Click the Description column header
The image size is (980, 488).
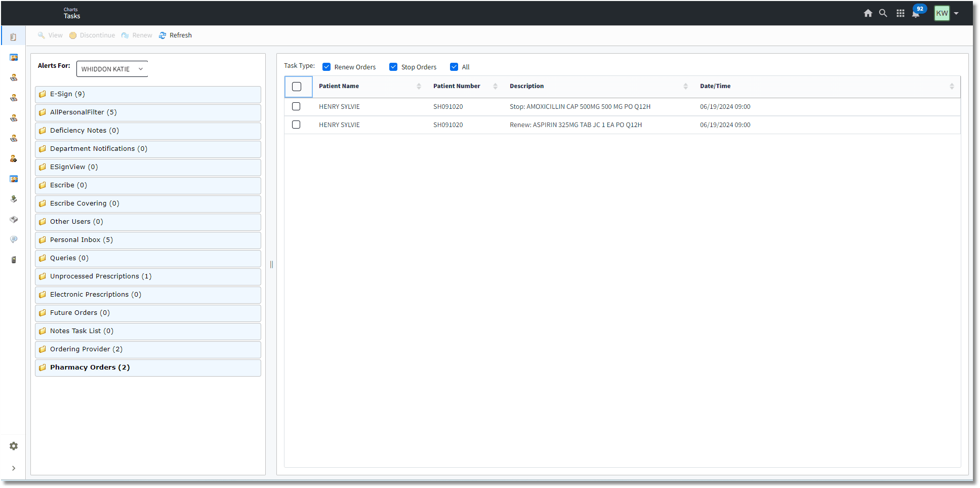[526, 86]
